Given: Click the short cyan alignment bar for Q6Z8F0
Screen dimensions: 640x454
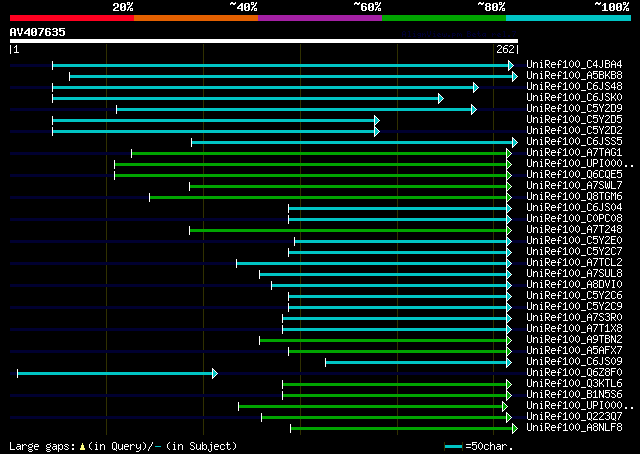Looking at the screenshot, I should tap(117, 374).
